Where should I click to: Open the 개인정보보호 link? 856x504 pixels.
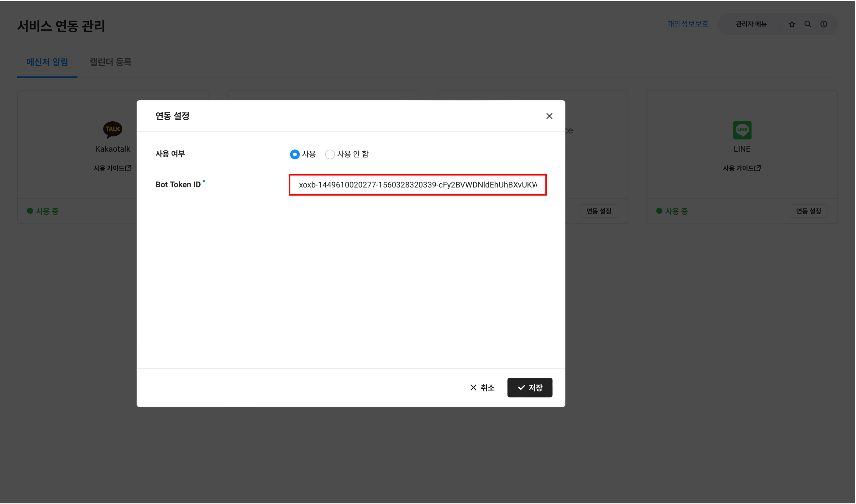point(687,24)
